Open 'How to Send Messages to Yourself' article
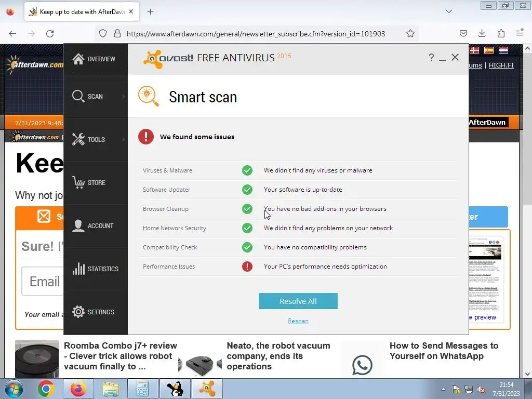 click(444, 351)
